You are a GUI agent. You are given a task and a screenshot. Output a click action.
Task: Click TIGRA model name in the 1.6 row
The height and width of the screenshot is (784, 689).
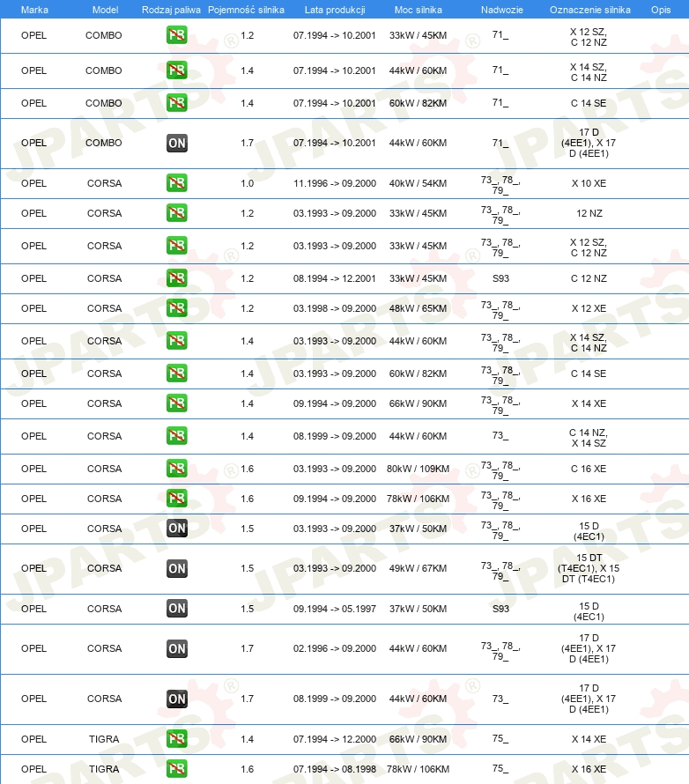(104, 769)
